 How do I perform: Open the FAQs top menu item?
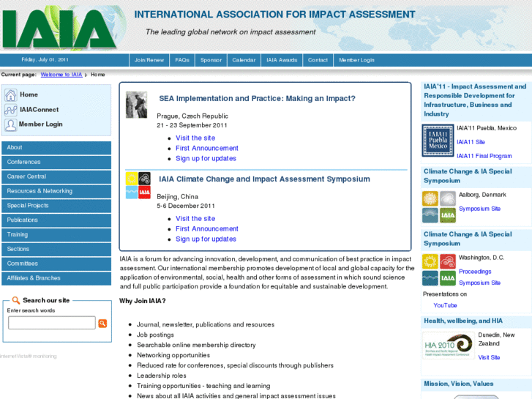(x=182, y=60)
